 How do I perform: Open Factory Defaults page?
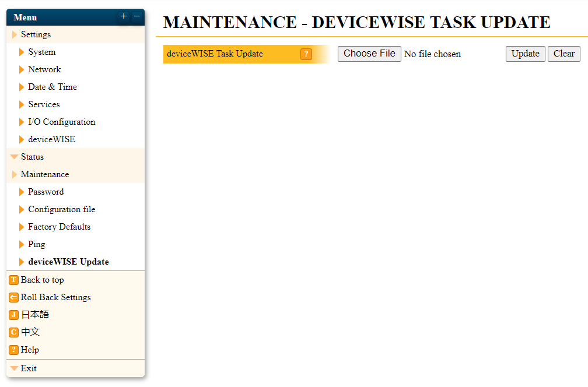coord(60,227)
